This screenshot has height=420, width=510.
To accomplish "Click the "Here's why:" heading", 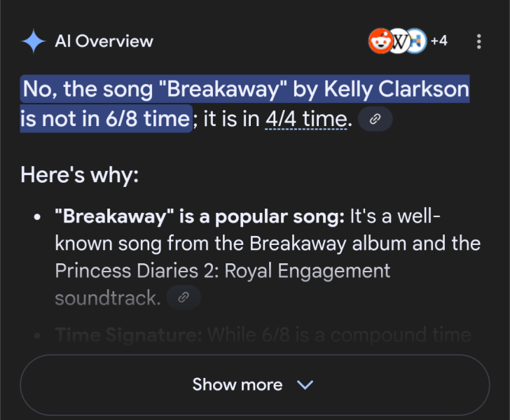I will pos(79,175).
